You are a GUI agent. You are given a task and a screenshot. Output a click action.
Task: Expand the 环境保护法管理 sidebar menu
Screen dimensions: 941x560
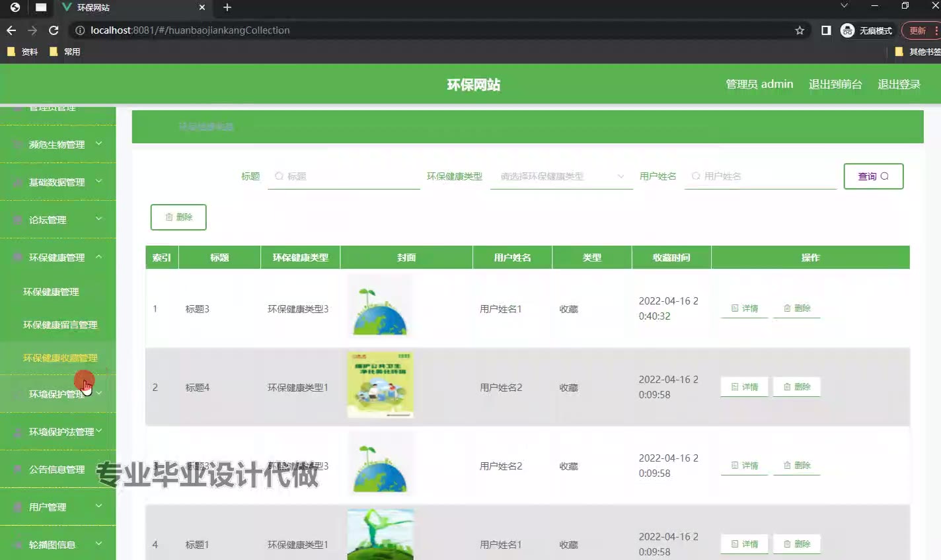[58, 431]
